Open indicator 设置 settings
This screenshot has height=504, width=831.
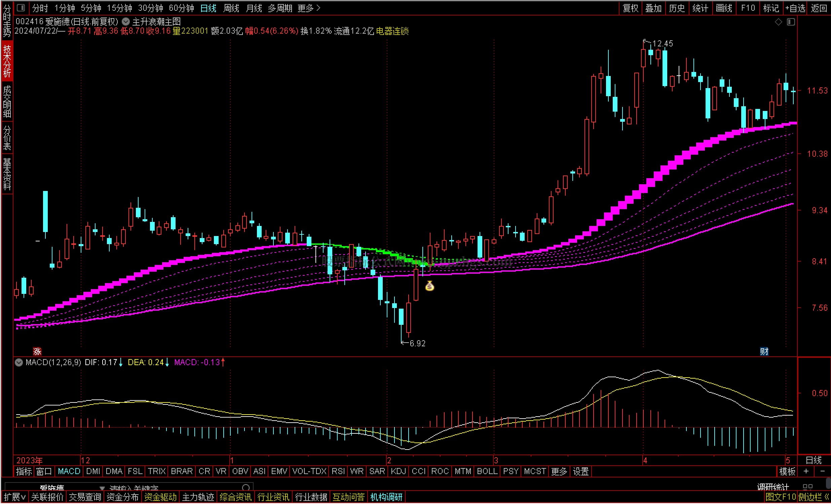581,471
